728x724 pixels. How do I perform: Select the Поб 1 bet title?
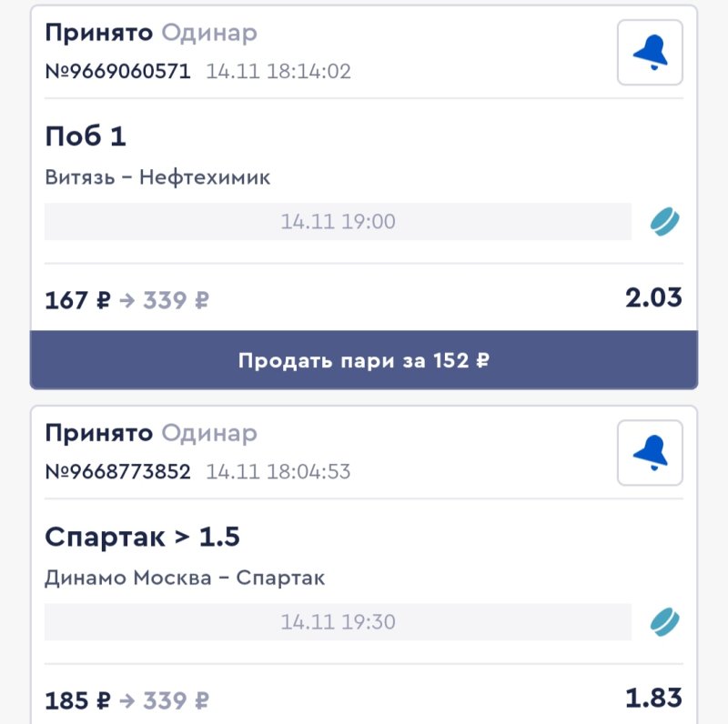[86, 137]
